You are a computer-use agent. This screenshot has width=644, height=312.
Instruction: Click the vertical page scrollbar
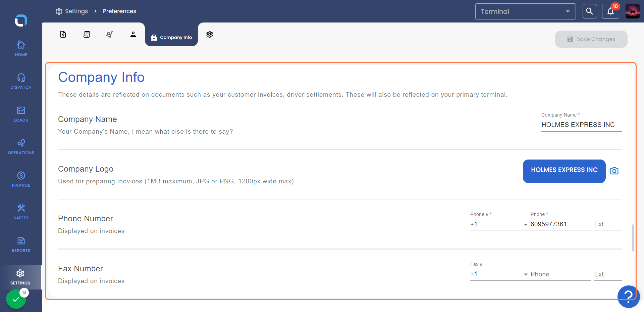(x=633, y=238)
